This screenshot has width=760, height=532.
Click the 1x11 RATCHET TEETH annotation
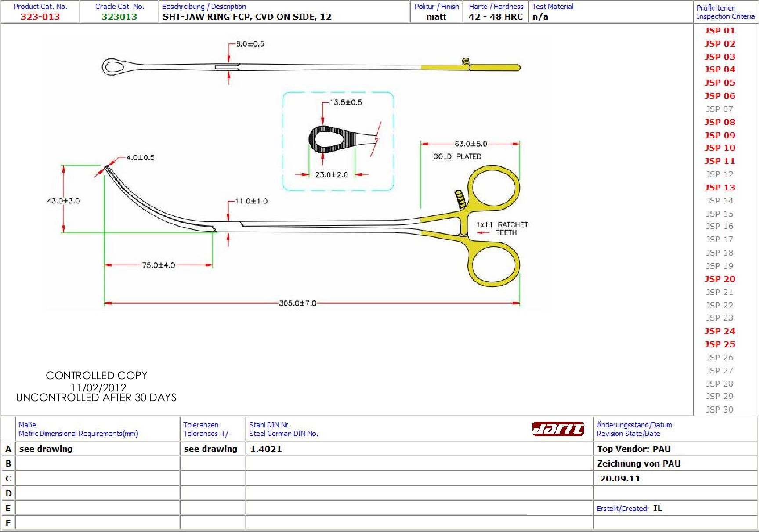click(502, 228)
